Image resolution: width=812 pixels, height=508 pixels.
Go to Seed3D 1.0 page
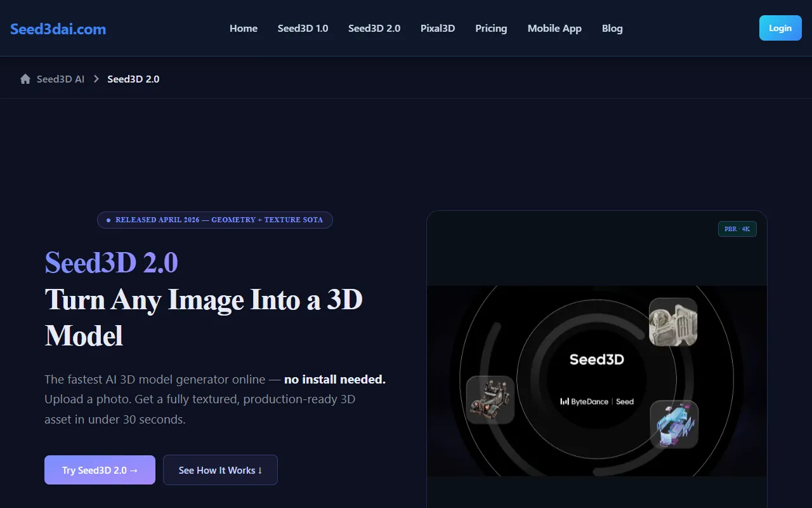[303, 28]
